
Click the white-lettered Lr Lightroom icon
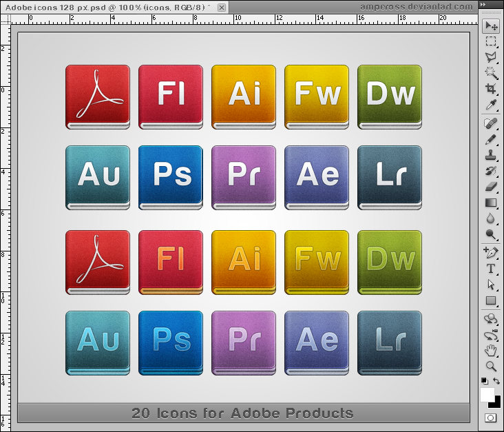pyautogui.click(x=390, y=178)
